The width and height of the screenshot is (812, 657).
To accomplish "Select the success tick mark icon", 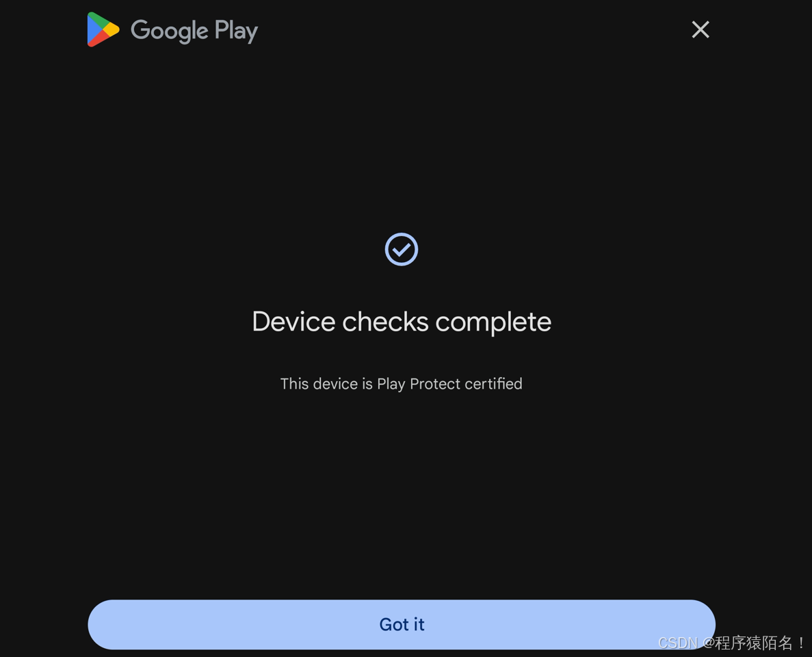I will point(402,249).
